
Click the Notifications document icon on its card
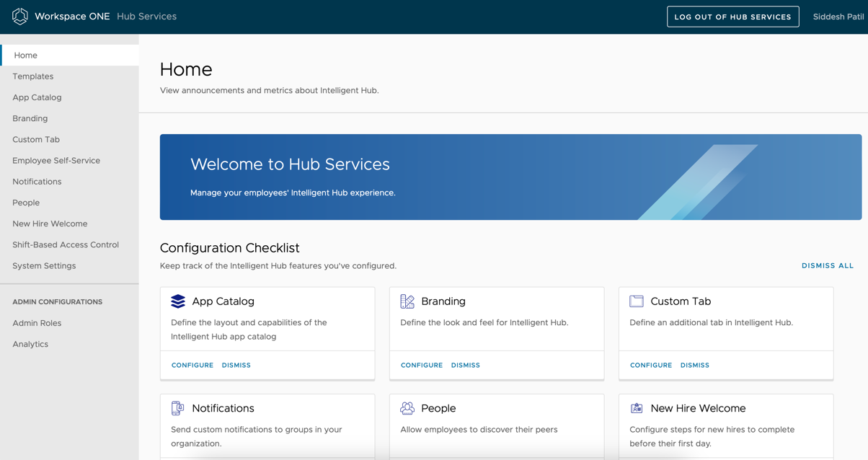coord(177,407)
